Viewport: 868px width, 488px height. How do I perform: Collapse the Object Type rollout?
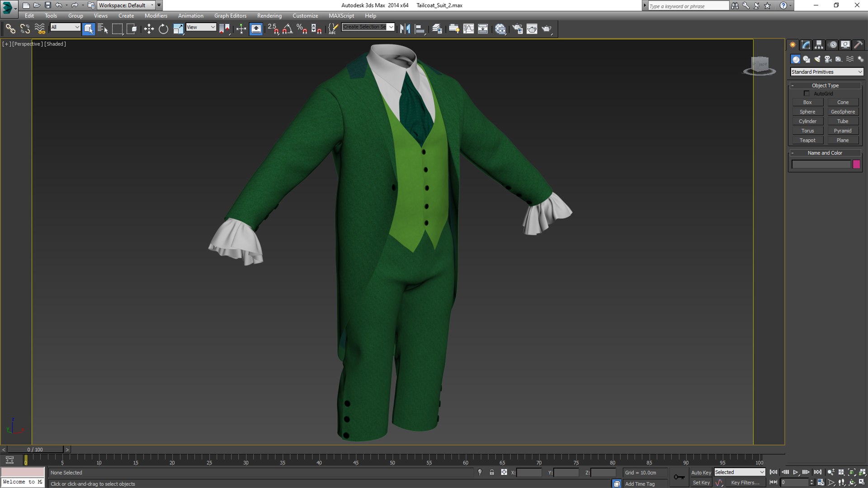coord(825,85)
